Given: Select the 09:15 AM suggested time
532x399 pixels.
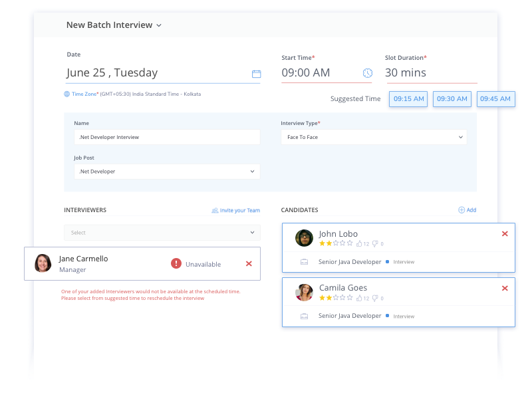Looking at the screenshot, I should (x=408, y=98).
